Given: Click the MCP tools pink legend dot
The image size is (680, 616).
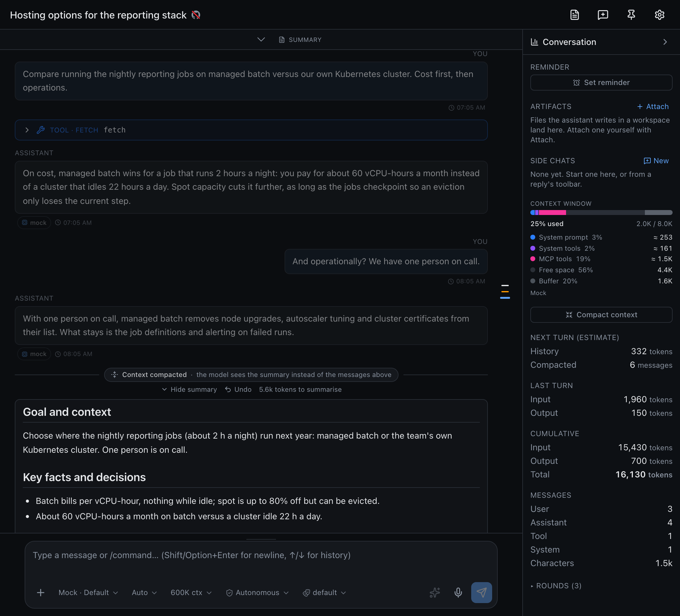Looking at the screenshot, I should pos(532,259).
